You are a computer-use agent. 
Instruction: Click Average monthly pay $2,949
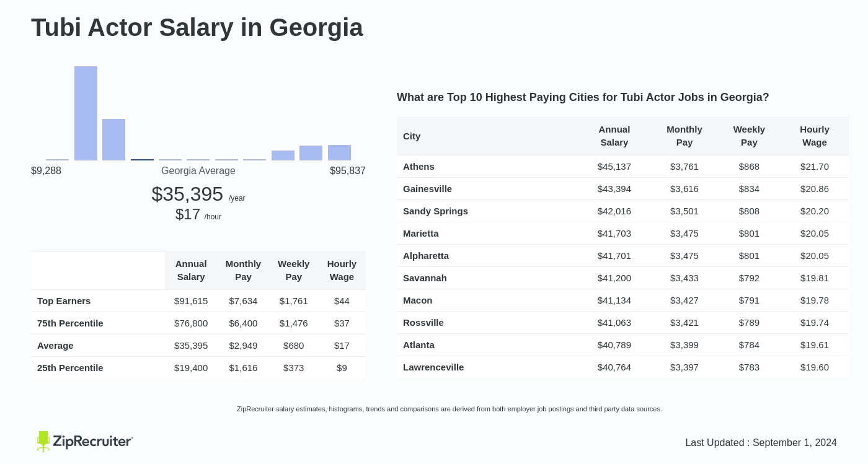[x=243, y=345]
